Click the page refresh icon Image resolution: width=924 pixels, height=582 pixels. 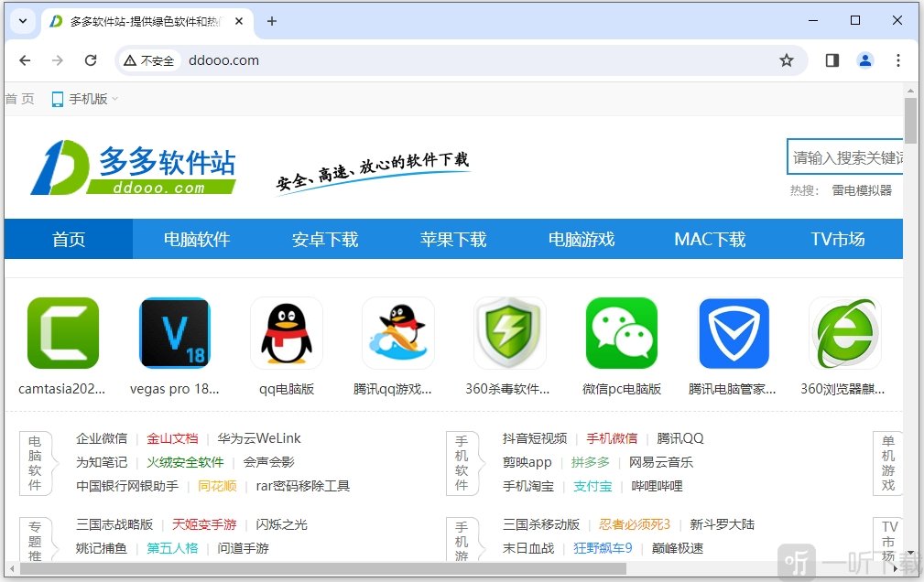[90, 59]
